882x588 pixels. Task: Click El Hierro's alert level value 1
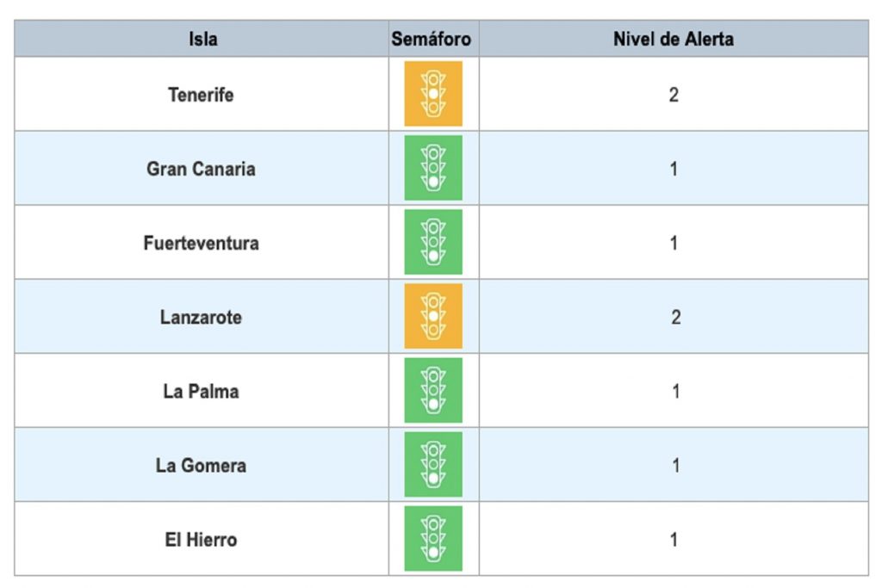(x=674, y=540)
